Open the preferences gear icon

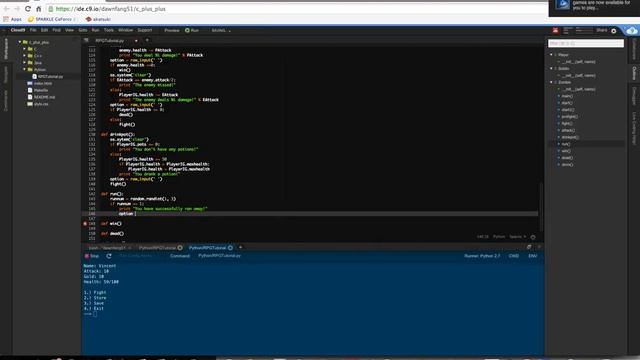point(613,31)
